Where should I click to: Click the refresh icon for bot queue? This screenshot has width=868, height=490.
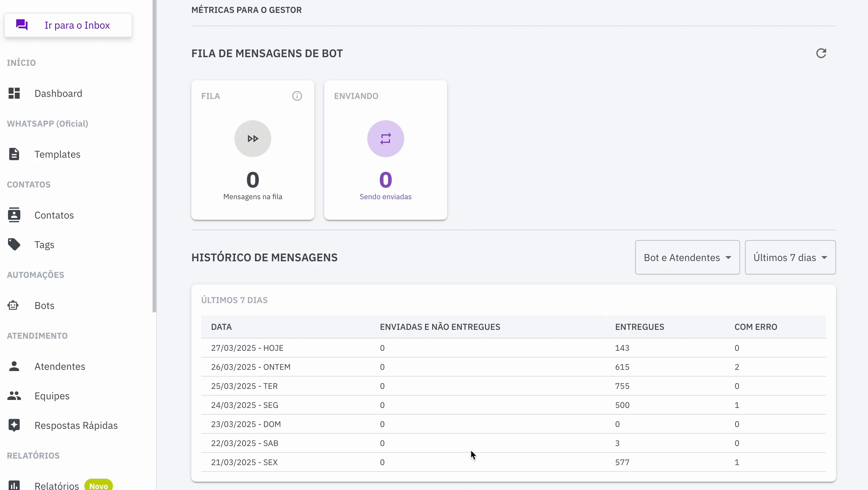tap(821, 53)
